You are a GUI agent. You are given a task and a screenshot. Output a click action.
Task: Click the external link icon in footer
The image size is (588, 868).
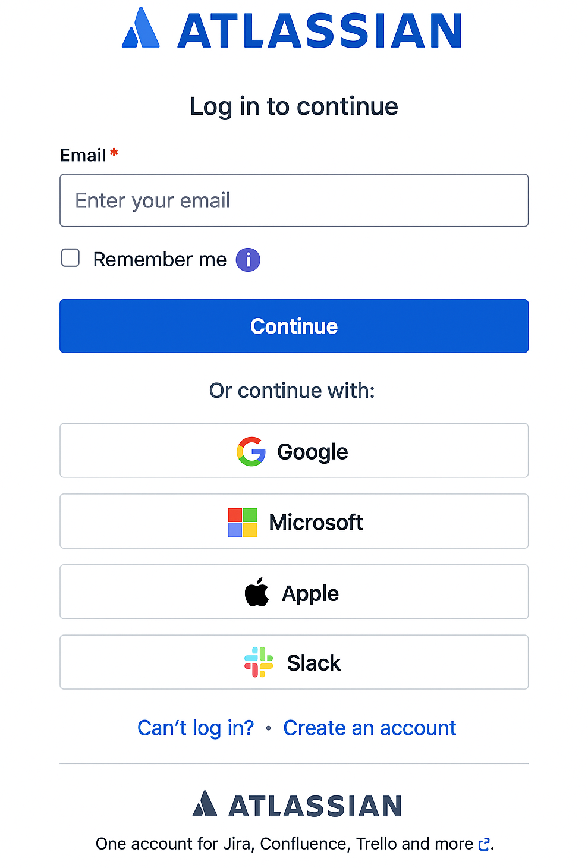tap(484, 844)
